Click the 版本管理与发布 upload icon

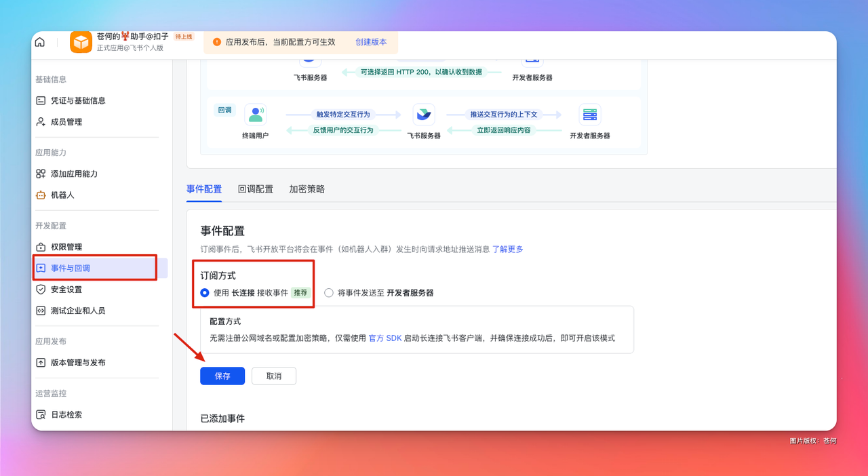pos(41,363)
